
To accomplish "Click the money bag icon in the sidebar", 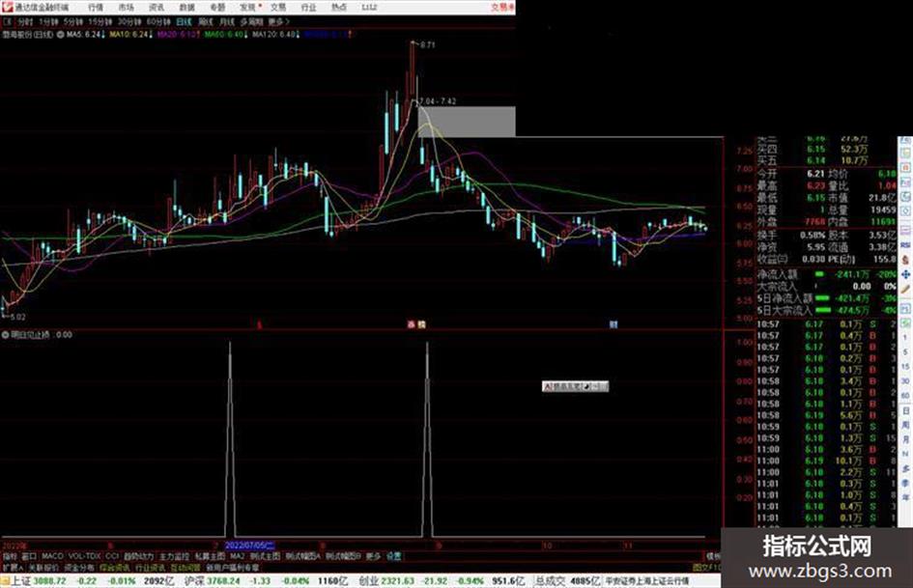I will (905, 261).
